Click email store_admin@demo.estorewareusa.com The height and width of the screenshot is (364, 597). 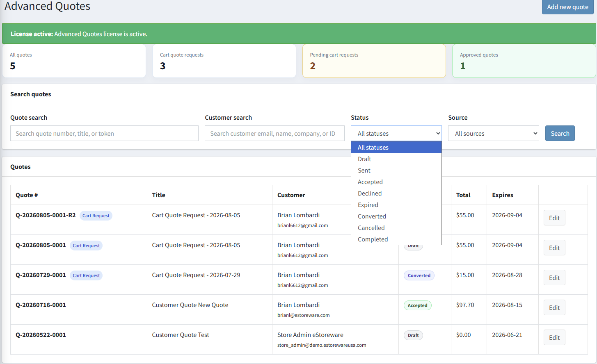(322, 345)
